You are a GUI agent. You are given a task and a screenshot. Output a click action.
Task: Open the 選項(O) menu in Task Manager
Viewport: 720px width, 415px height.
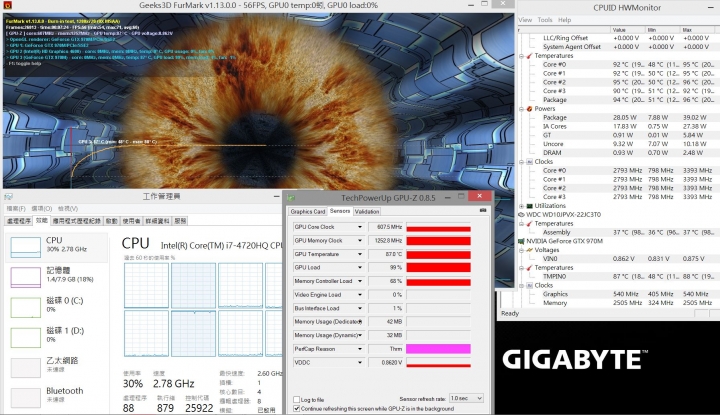42,209
